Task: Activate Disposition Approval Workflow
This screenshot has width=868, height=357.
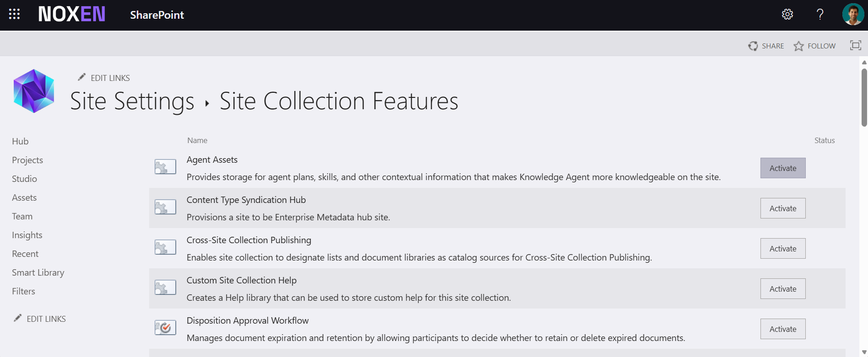Action: tap(783, 329)
